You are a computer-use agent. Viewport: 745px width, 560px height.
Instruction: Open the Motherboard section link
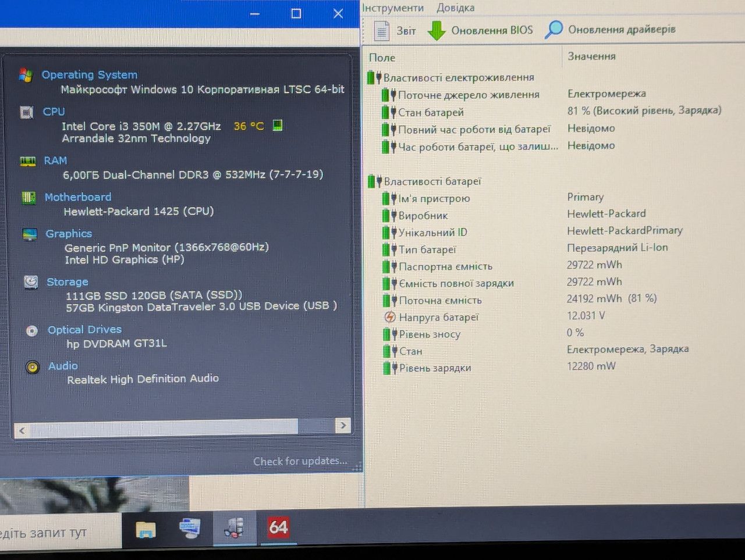[x=78, y=197]
